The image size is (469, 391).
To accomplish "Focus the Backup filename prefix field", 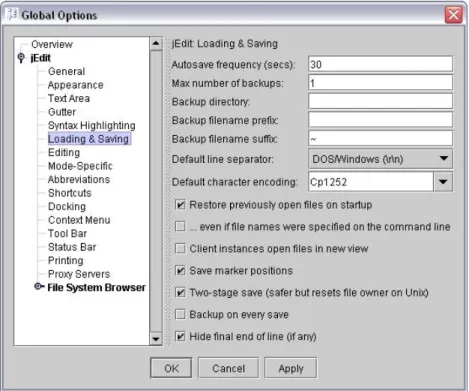I will (380, 120).
